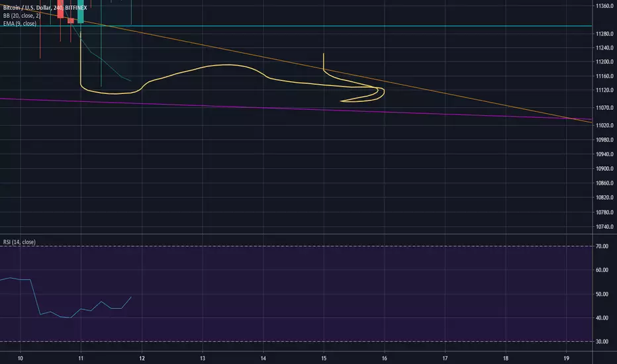Click date 19 on the time axis

566,358
